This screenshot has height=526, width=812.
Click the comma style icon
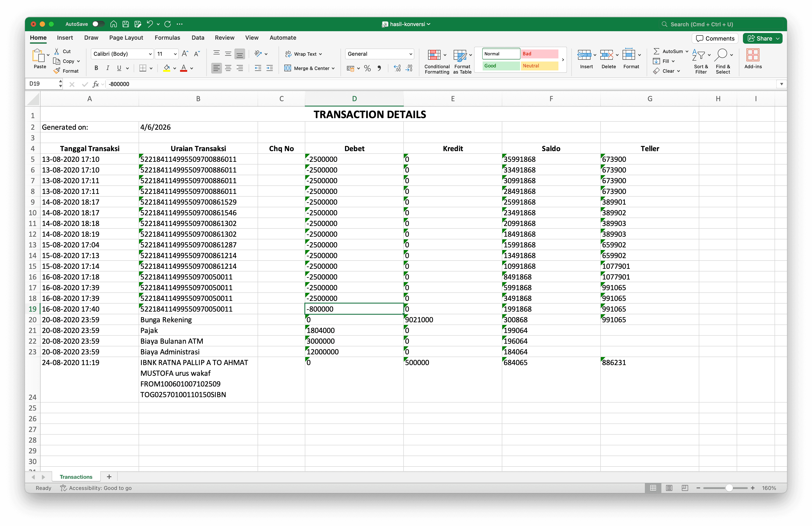(380, 68)
